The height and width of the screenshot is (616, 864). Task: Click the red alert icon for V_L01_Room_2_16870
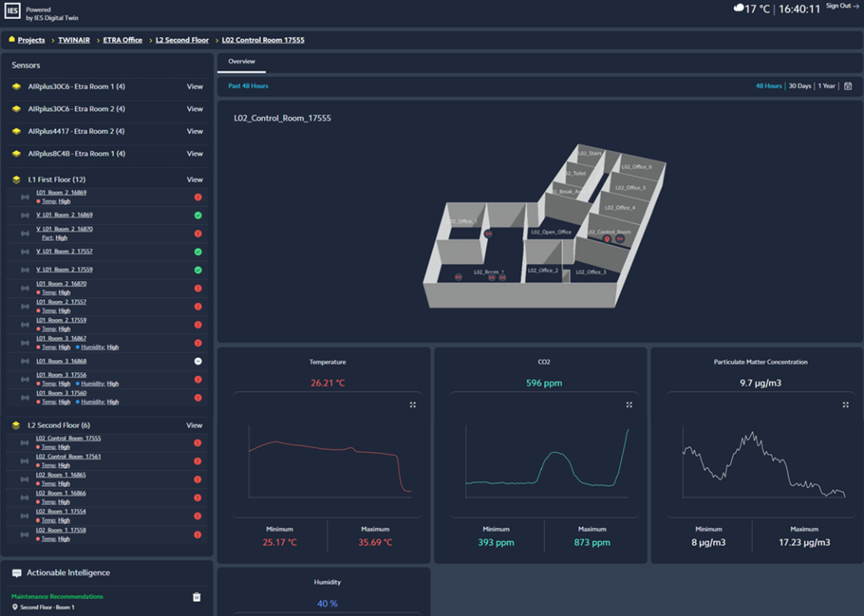(197, 233)
